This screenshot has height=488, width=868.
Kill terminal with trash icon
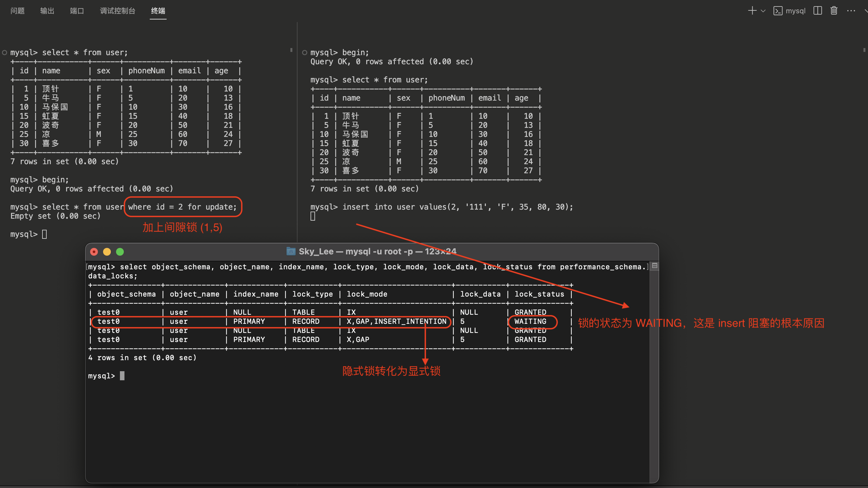click(834, 11)
